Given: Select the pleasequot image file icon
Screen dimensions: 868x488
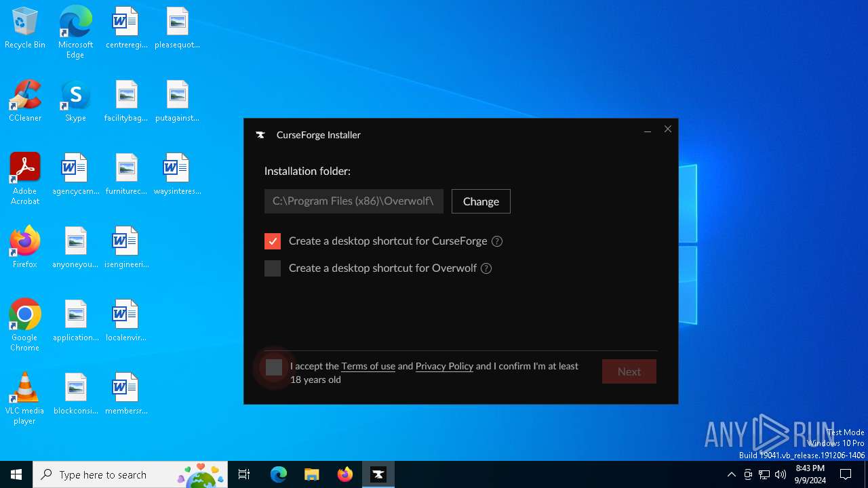Looking at the screenshot, I should [177, 28].
